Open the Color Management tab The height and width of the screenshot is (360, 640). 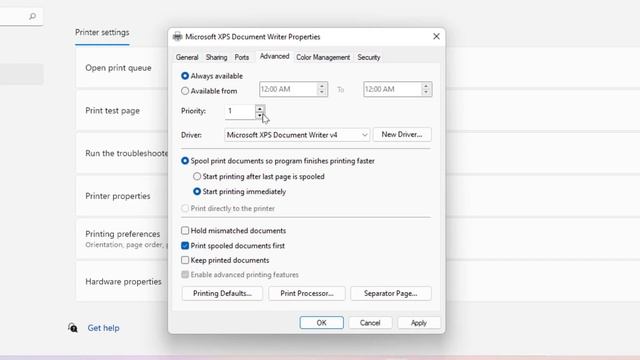323,57
